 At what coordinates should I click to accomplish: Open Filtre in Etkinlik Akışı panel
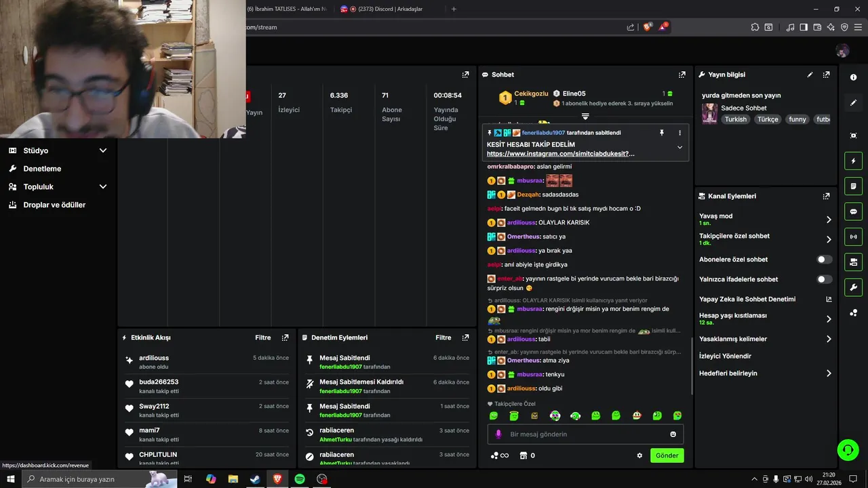tap(263, 338)
